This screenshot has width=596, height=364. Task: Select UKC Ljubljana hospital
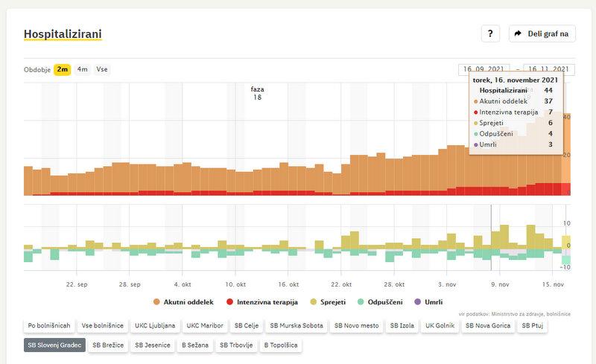155,325
